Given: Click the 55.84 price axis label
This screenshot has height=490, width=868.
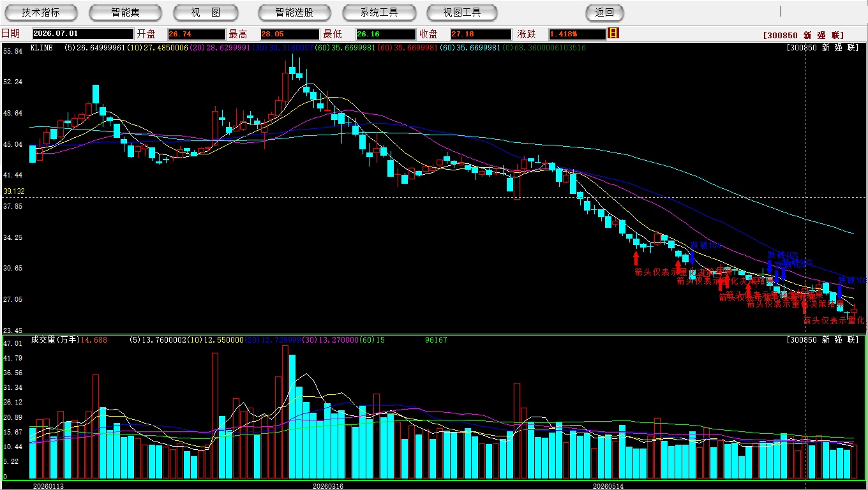Looking at the screenshot, I should (13, 51).
